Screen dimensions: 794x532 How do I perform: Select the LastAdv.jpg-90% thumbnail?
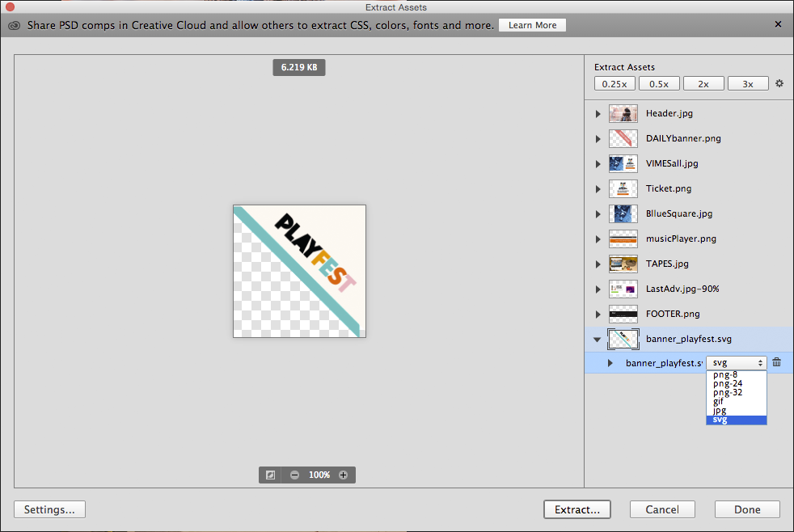pyautogui.click(x=623, y=289)
